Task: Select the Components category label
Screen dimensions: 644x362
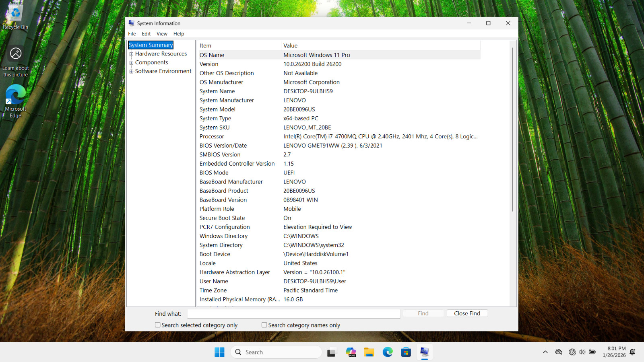Action: point(152,62)
